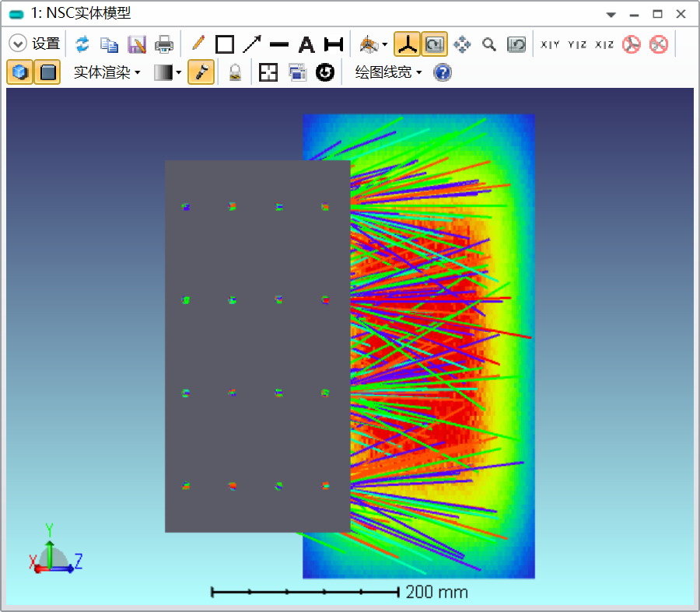Open the window title bar dropdown arrow
The height and width of the screenshot is (612, 700).
(x=611, y=15)
